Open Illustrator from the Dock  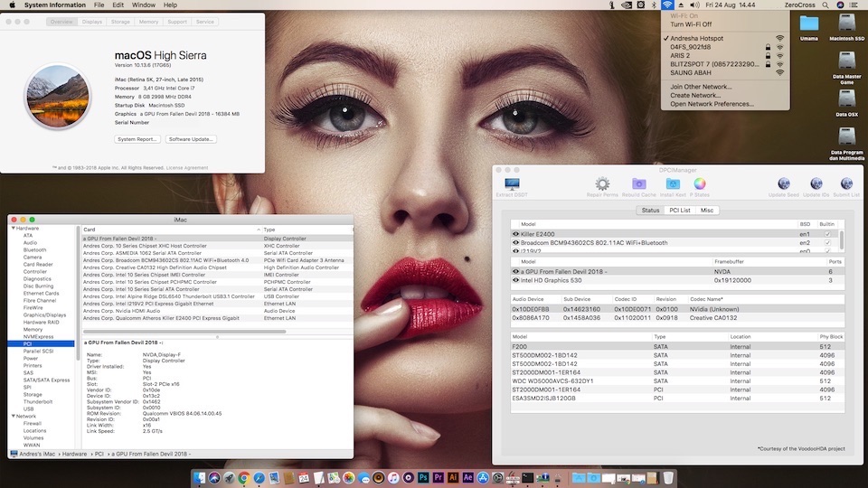(x=453, y=477)
